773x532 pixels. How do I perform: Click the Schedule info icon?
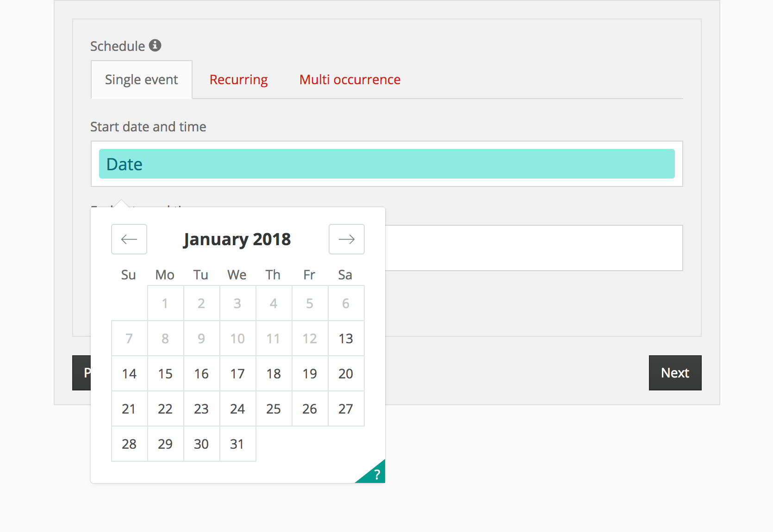tap(155, 45)
